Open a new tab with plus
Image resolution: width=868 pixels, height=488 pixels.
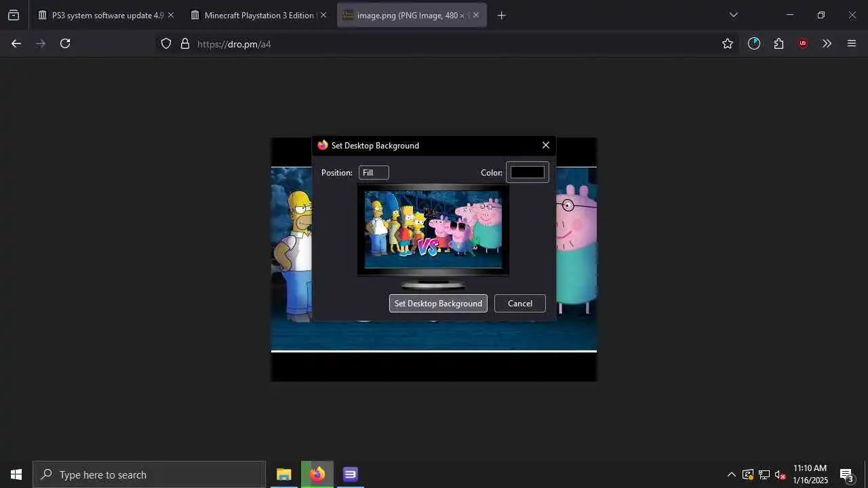tap(501, 15)
